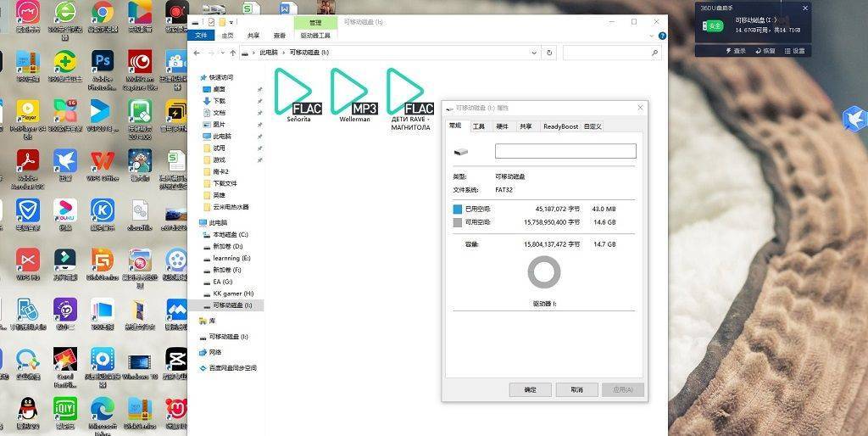Refresh the current folder view
Screen dimensions: 868x436
(x=549, y=53)
